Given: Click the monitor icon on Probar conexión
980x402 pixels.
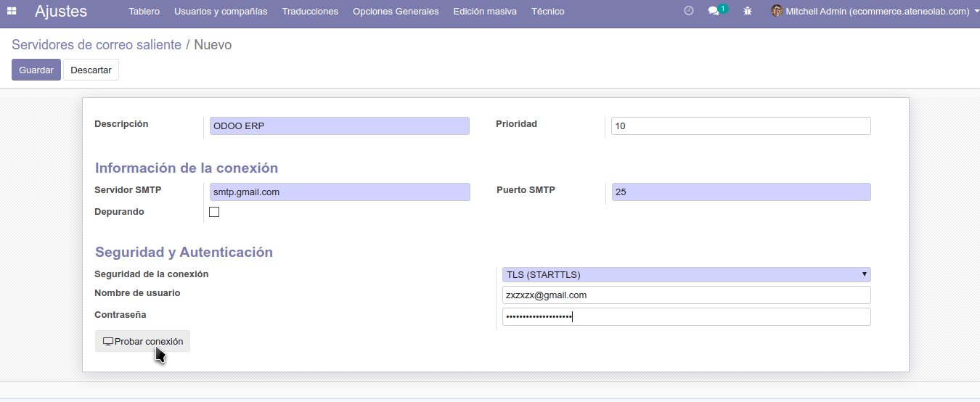Looking at the screenshot, I should 108,342.
